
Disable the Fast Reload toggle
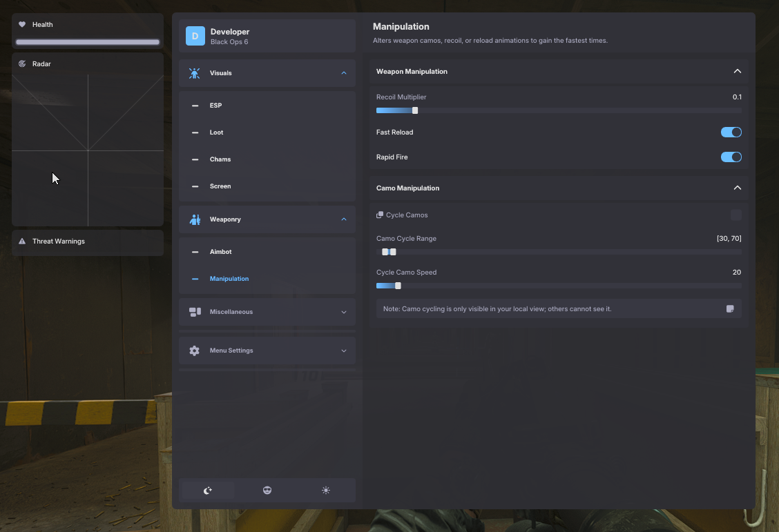tap(731, 132)
